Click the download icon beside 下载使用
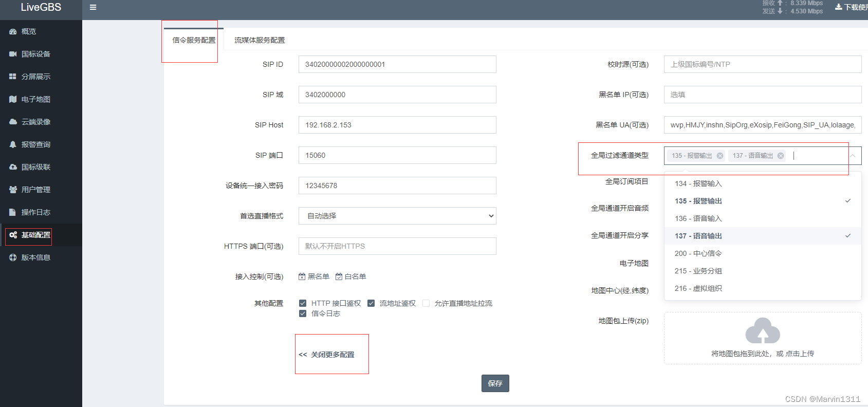868x407 pixels. tap(838, 7)
